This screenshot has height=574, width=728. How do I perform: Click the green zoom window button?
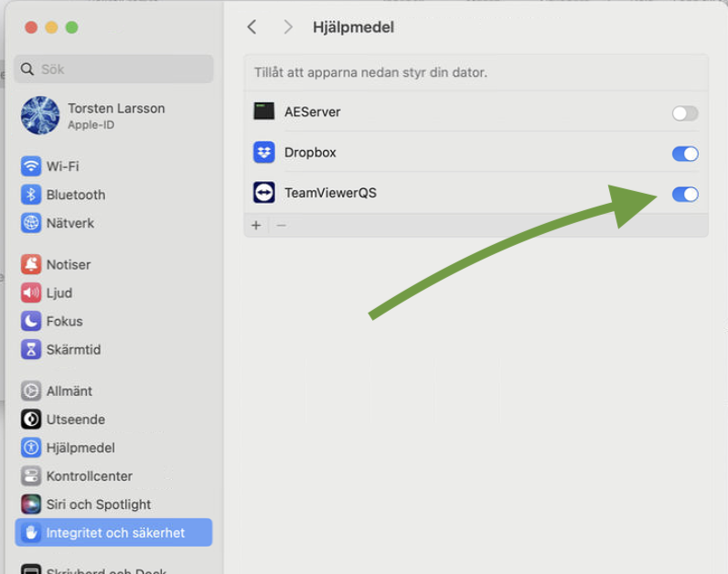72,27
